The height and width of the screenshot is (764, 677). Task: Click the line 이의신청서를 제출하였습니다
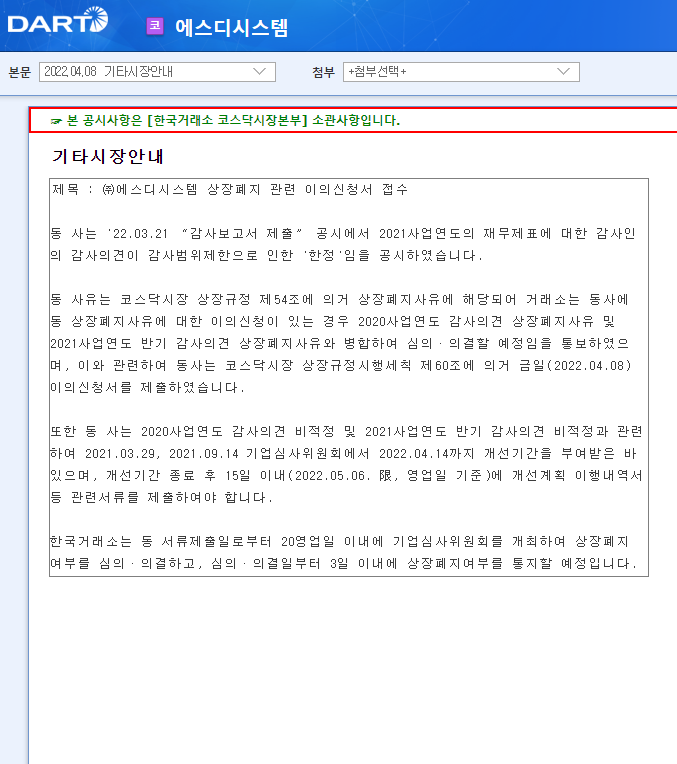point(148,388)
